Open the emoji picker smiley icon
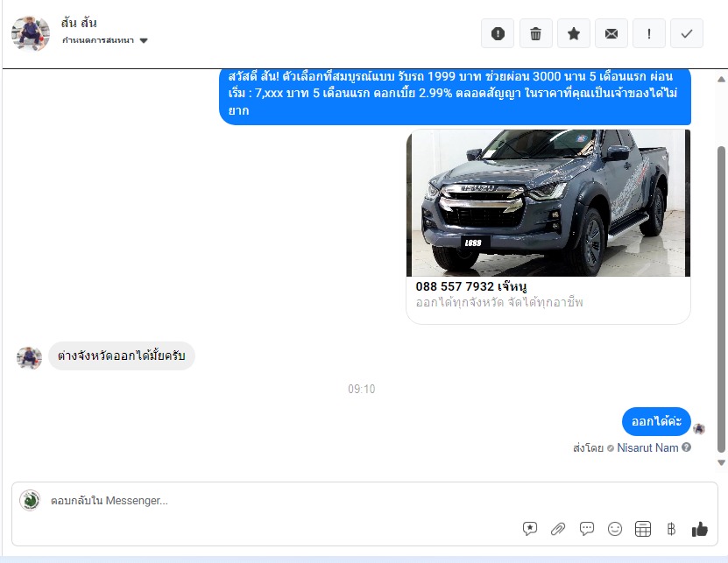This screenshot has height=563, width=728. [x=615, y=529]
